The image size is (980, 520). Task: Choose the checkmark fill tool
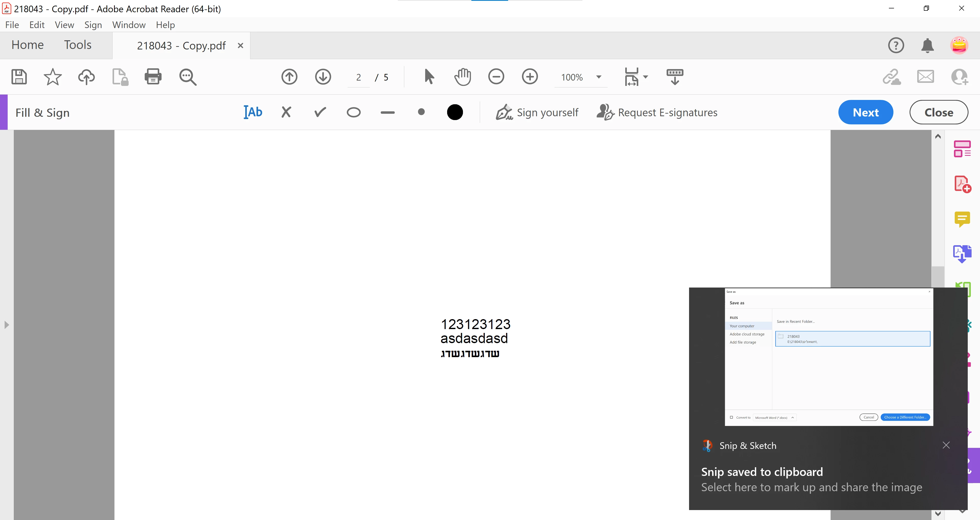[320, 112]
